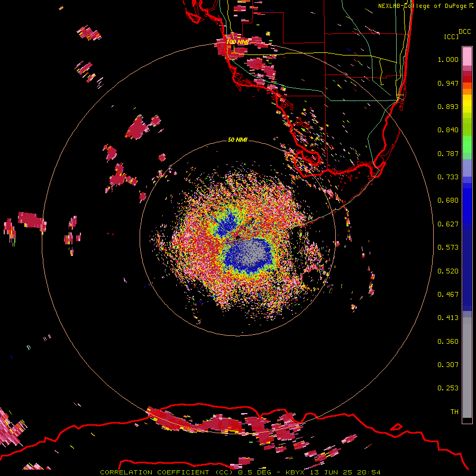
Task: Click the 13 JUN 25 date text
Action: pos(330,472)
